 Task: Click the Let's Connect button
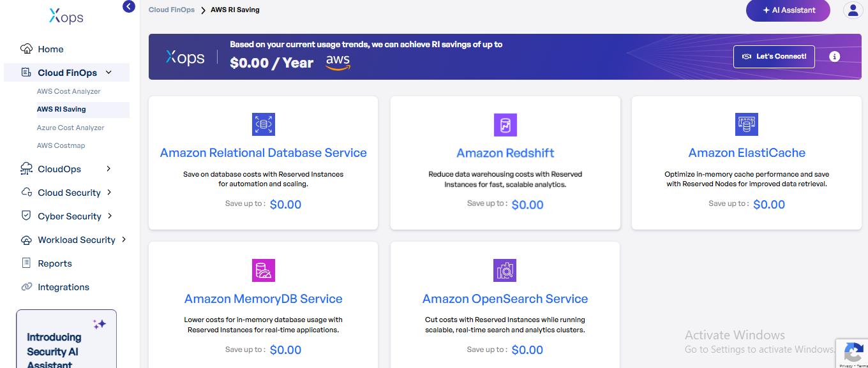point(774,56)
